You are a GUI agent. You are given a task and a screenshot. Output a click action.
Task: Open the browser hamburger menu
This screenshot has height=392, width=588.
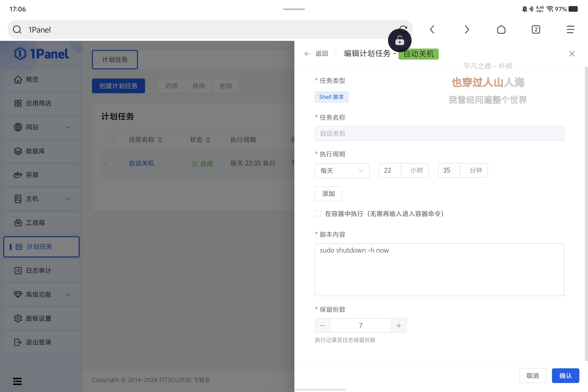pos(570,29)
